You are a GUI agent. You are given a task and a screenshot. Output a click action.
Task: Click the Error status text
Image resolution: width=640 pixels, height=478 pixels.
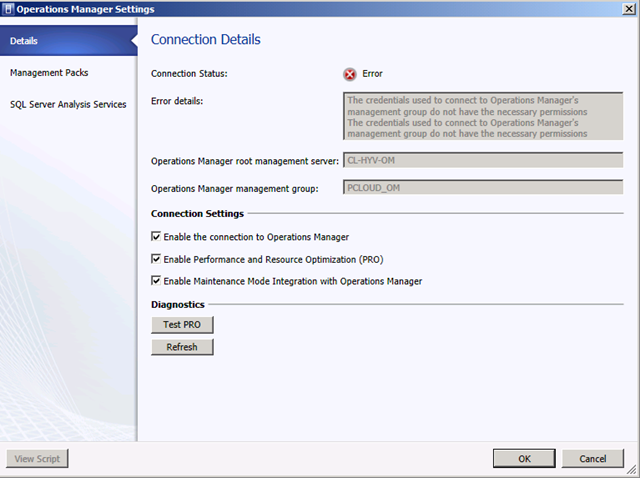[372, 74]
